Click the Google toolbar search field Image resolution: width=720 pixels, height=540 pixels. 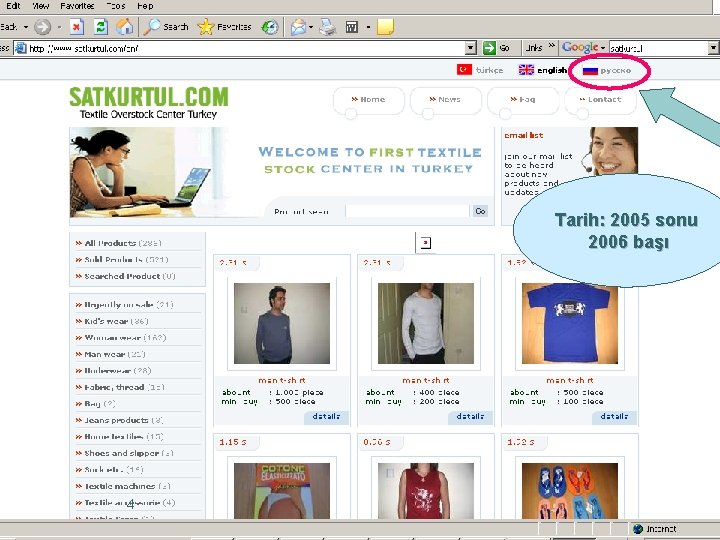pyautogui.click(x=658, y=48)
